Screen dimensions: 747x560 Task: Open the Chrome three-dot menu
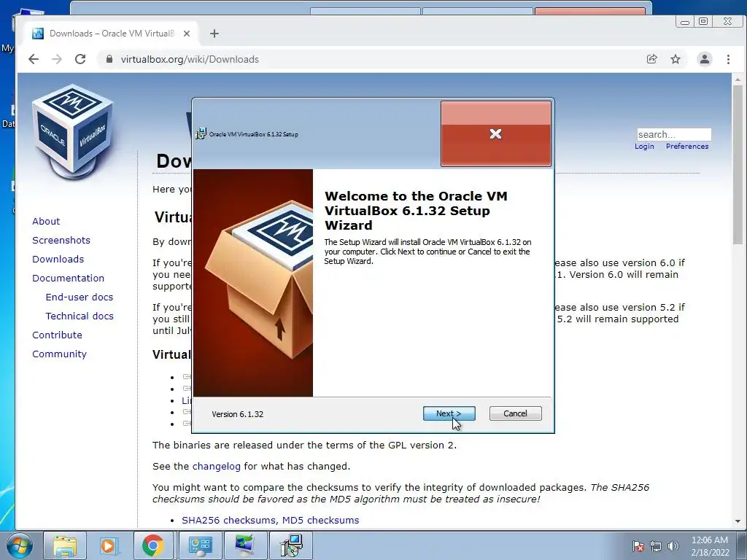tap(728, 59)
